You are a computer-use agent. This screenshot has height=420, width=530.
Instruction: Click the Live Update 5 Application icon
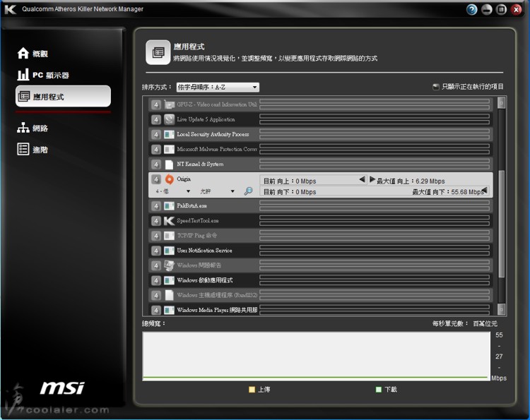(x=169, y=119)
